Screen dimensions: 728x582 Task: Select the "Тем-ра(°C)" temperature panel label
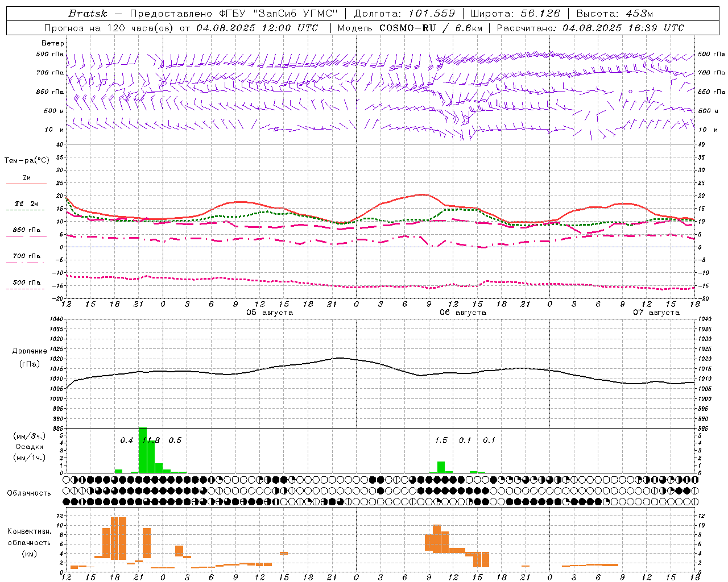tap(27, 160)
